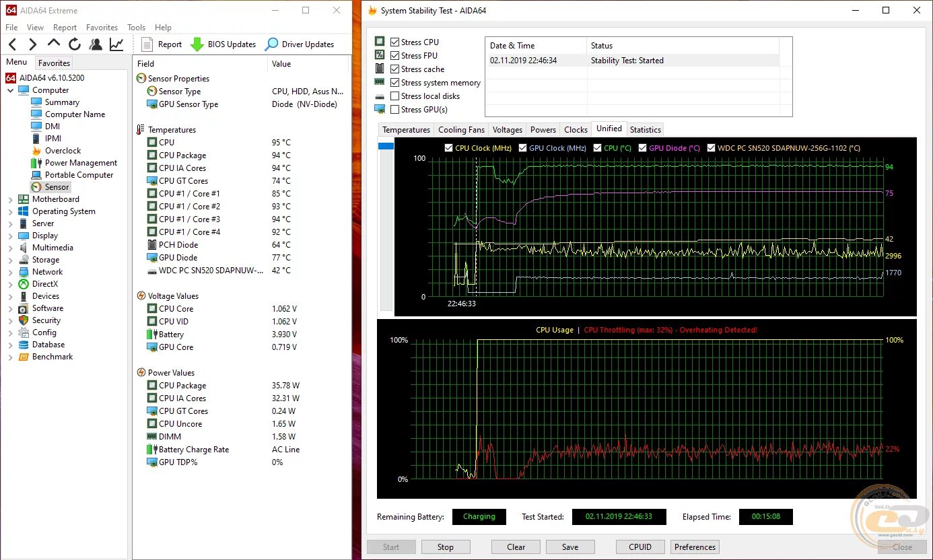This screenshot has height=560, width=933.
Task: Uncheck GPU Diode (°C) graph legend
Action: point(643,148)
